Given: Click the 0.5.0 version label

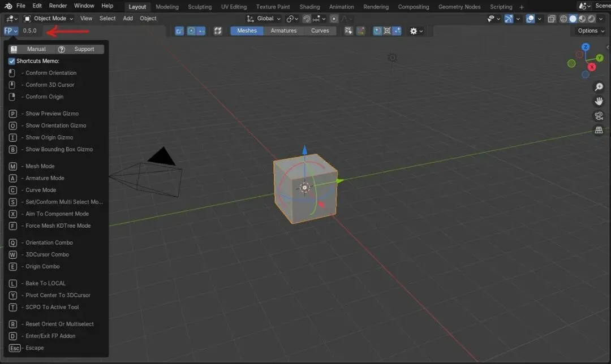Looking at the screenshot, I should pos(29,31).
